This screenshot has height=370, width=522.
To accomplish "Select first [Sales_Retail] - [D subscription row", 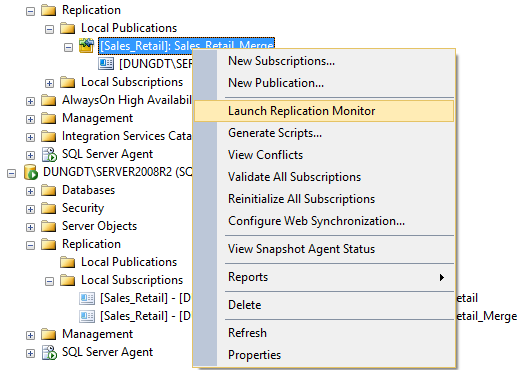I will point(145,298).
